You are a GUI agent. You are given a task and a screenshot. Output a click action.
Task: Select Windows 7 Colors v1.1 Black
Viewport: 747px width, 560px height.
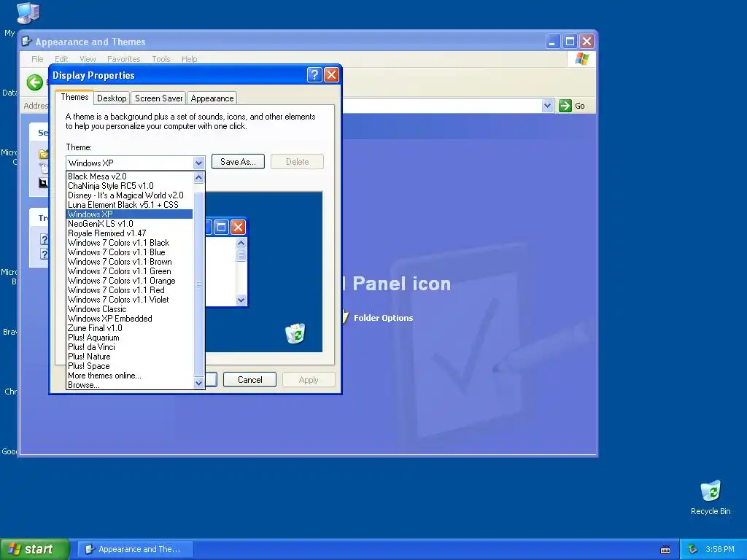click(x=130, y=243)
